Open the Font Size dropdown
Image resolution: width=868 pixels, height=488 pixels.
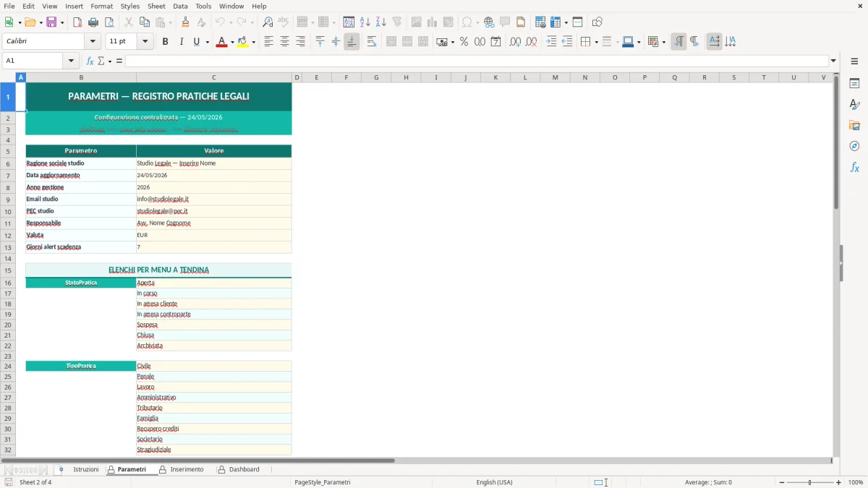pyautogui.click(x=145, y=42)
